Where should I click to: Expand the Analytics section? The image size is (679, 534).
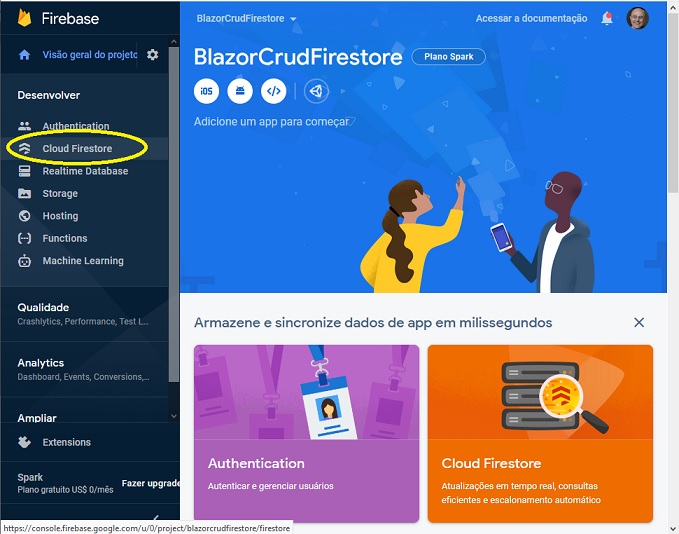tap(84, 369)
